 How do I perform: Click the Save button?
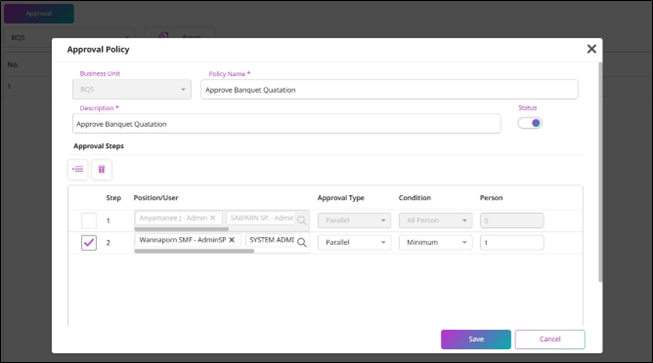coord(476,339)
